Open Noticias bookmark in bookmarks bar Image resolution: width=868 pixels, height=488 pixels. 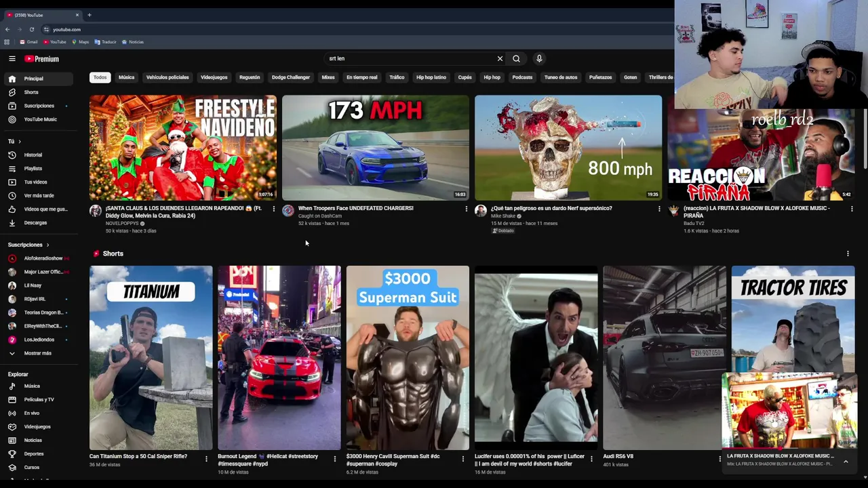click(133, 42)
